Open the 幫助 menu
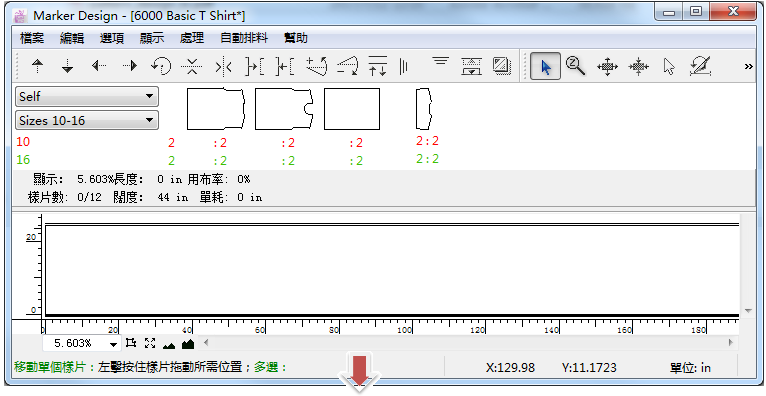 [296, 38]
